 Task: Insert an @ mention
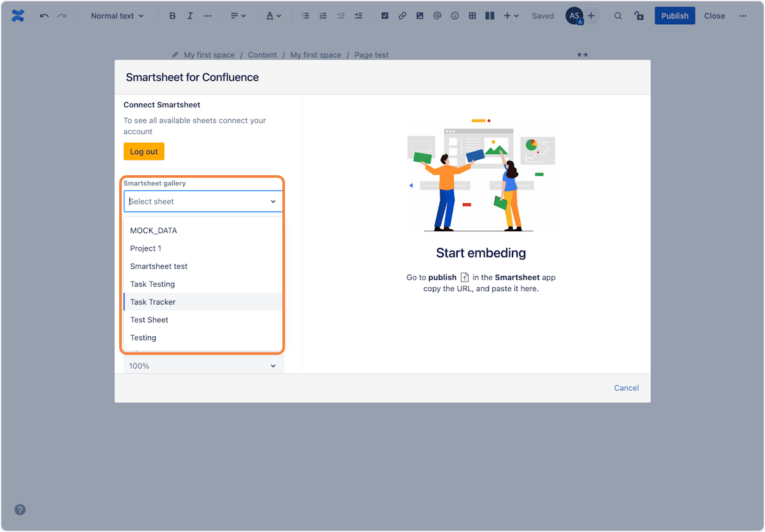[x=437, y=16]
